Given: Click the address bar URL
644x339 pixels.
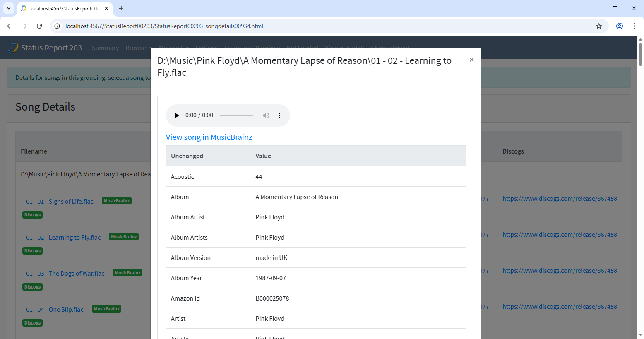Looking at the screenshot, I should pos(164,26).
